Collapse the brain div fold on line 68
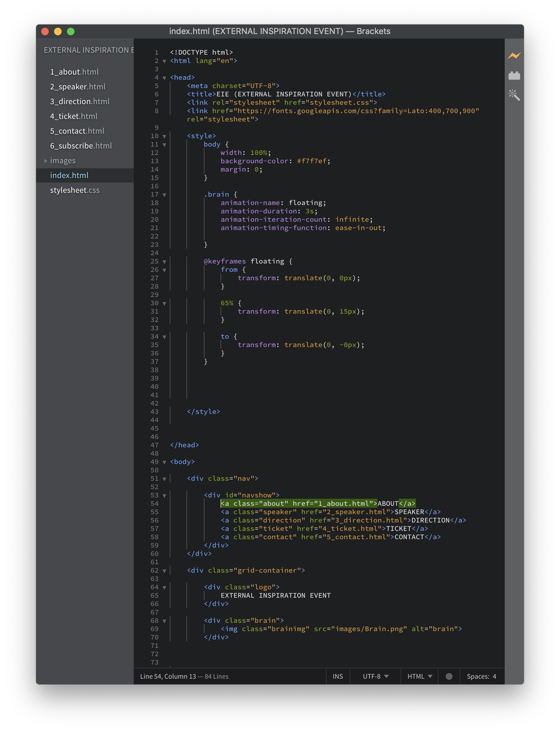 pyautogui.click(x=164, y=621)
